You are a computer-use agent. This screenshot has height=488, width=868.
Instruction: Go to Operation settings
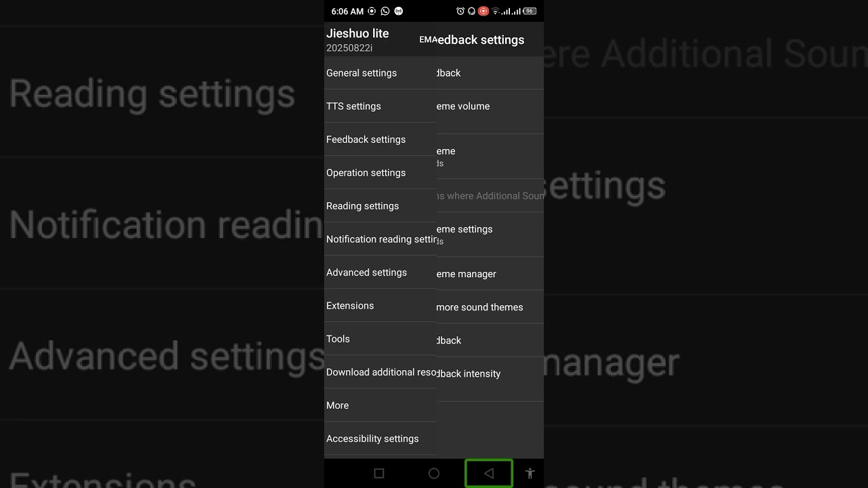(x=380, y=173)
